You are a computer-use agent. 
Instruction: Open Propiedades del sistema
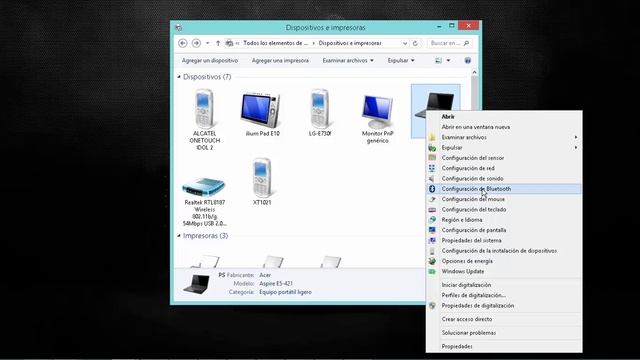[x=471, y=240]
